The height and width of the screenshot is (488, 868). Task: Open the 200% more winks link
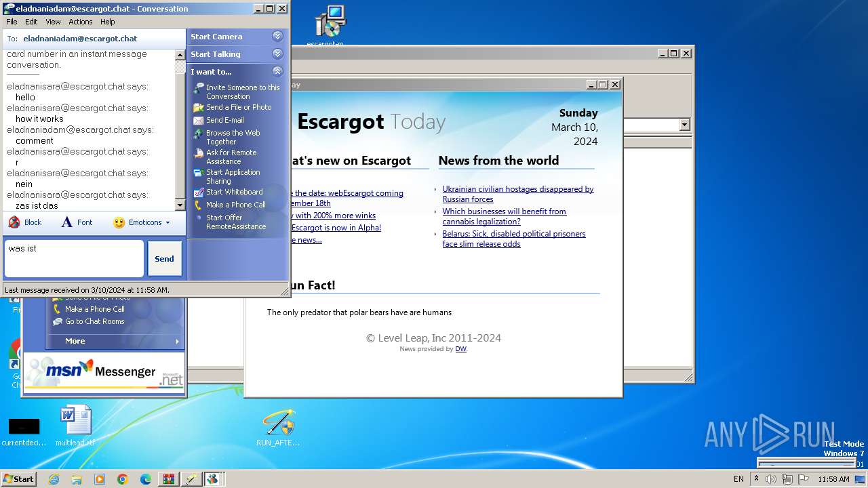[333, 216]
